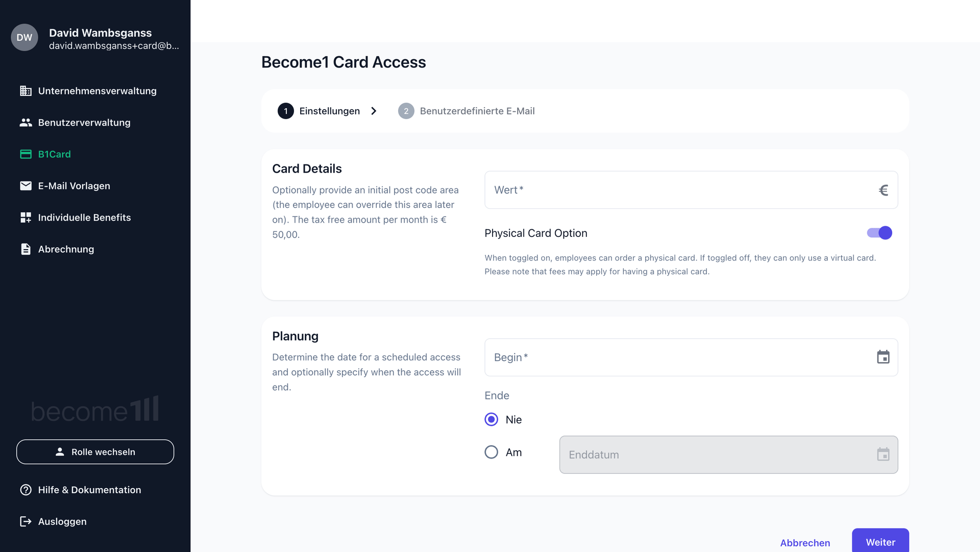Click the Benutzerverwaltung people icon
The image size is (980, 552).
[26, 123]
